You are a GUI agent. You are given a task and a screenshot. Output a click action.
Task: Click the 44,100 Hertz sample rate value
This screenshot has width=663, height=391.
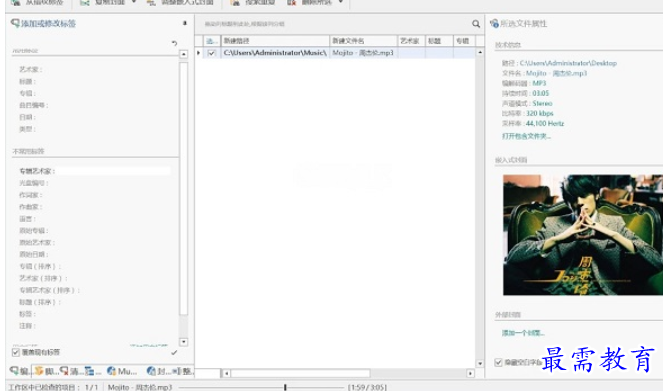[545, 123]
